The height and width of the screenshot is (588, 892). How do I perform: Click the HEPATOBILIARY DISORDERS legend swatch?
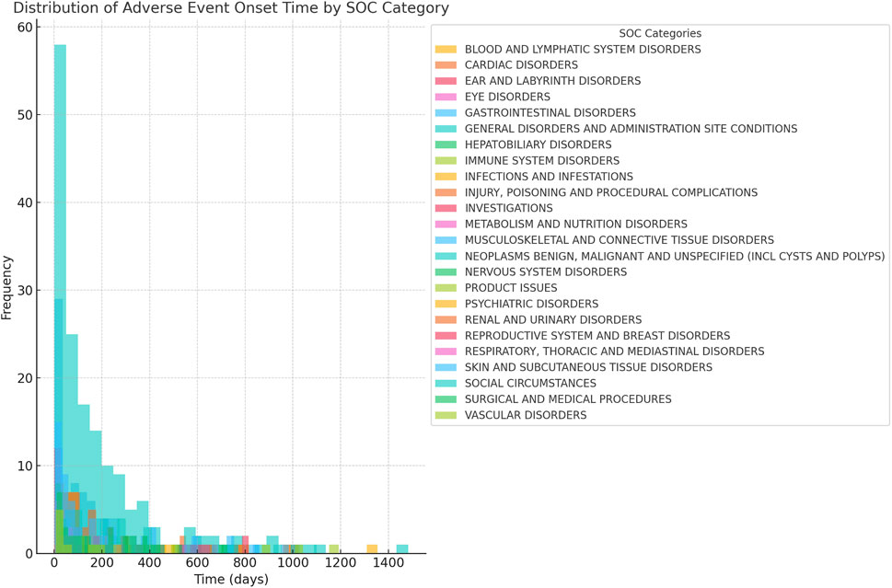click(x=446, y=145)
